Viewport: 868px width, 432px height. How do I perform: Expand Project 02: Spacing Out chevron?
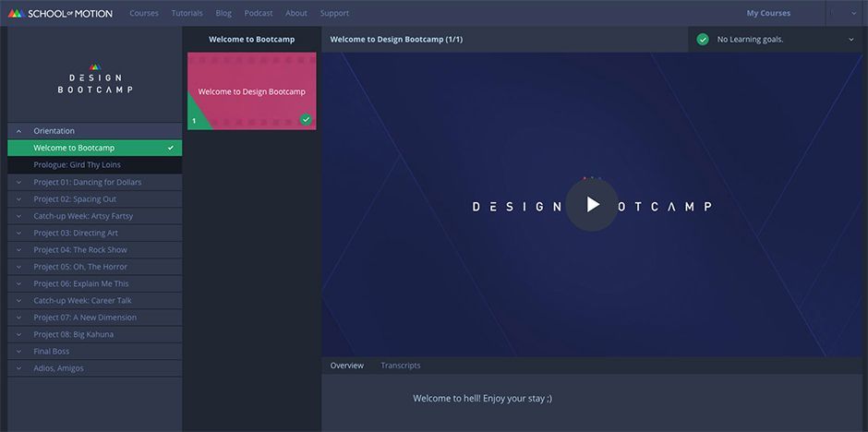tap(18, 199)
